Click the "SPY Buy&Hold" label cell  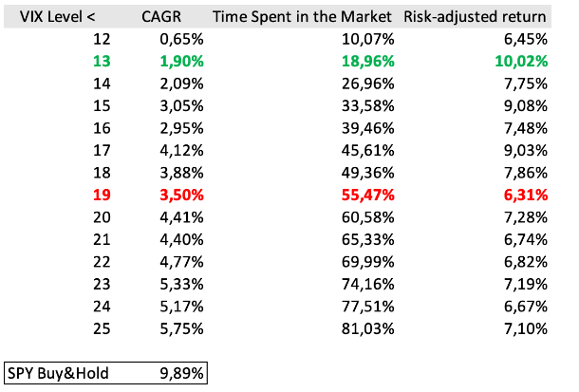[x=57, y=373]
